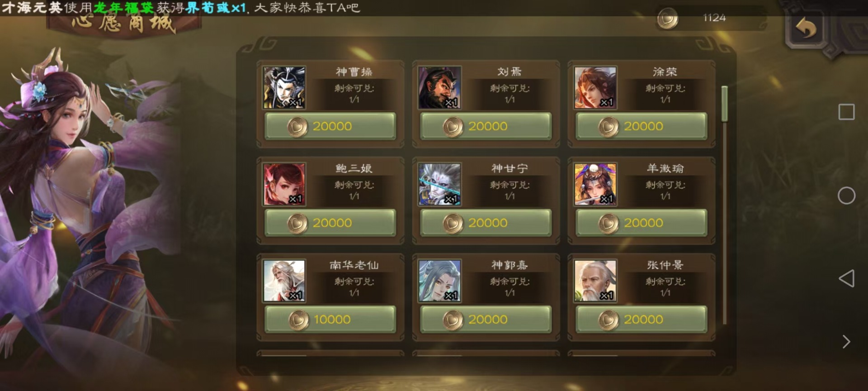The height and width of the screenshot is (391, 868).
Task: Select the 神甘宁 hero portrait
Action: pyautogui.click(x=440, y=185)
